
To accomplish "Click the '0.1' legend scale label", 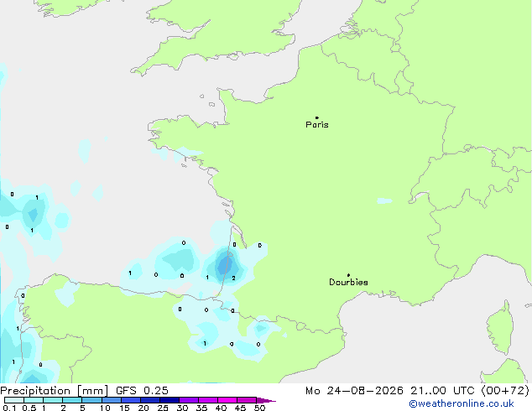I will tap(9, 408).
